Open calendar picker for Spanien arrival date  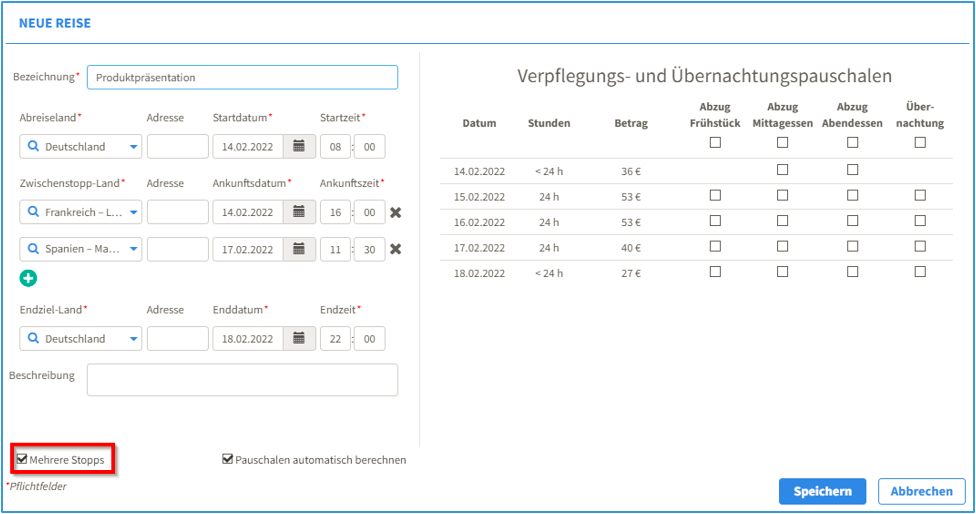[299, 250]
